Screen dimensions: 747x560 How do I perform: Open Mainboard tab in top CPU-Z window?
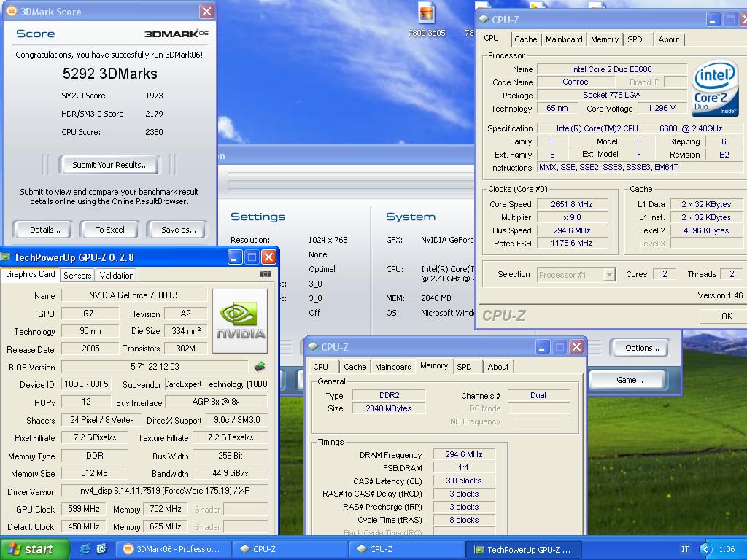pyautogui.click(x=564, y=39)
